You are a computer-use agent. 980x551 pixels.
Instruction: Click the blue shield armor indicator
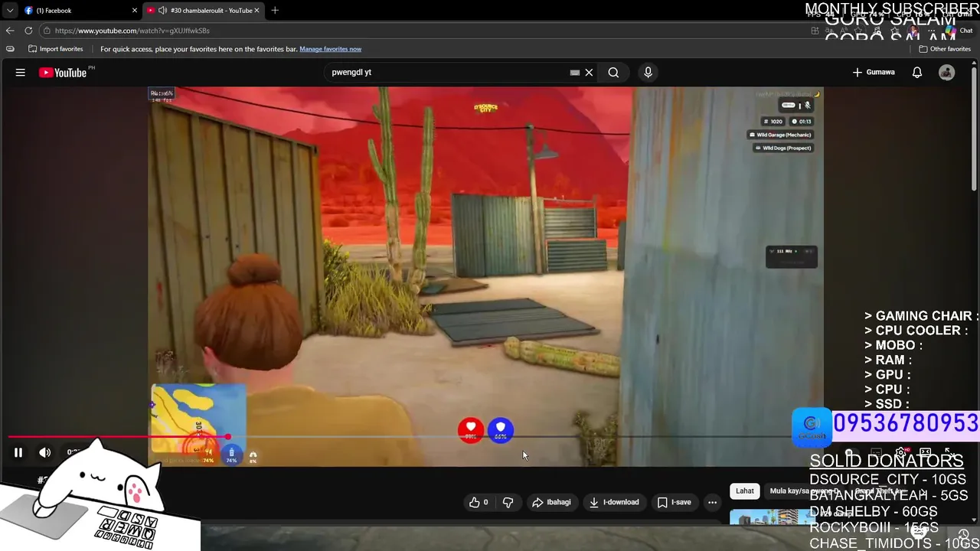click(501, 430)
